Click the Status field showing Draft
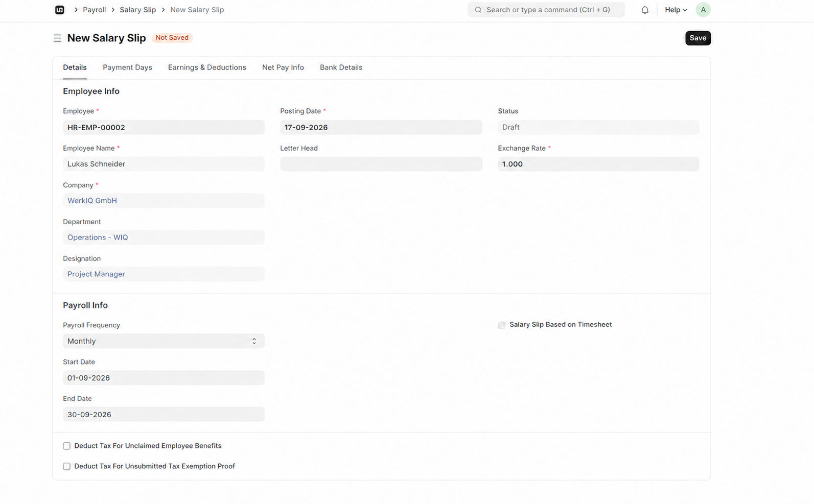Viewport: 814px width, 504px height. (x=598, y=127)
